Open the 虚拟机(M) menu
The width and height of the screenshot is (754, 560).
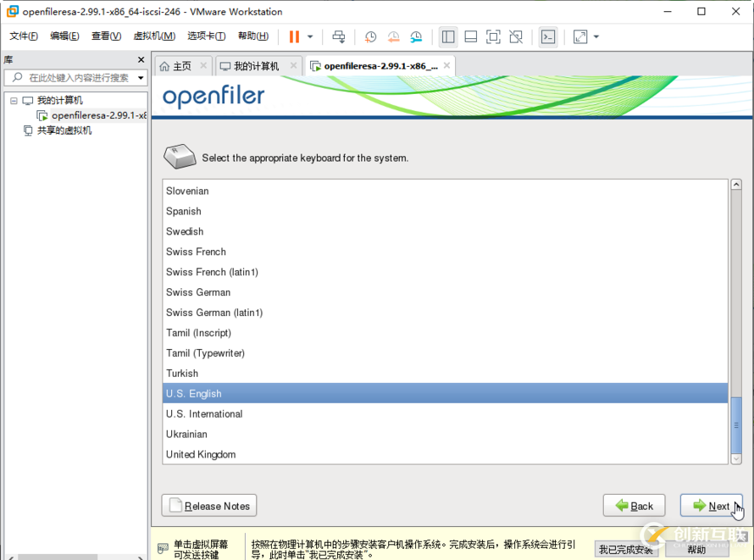coord(154,36)
